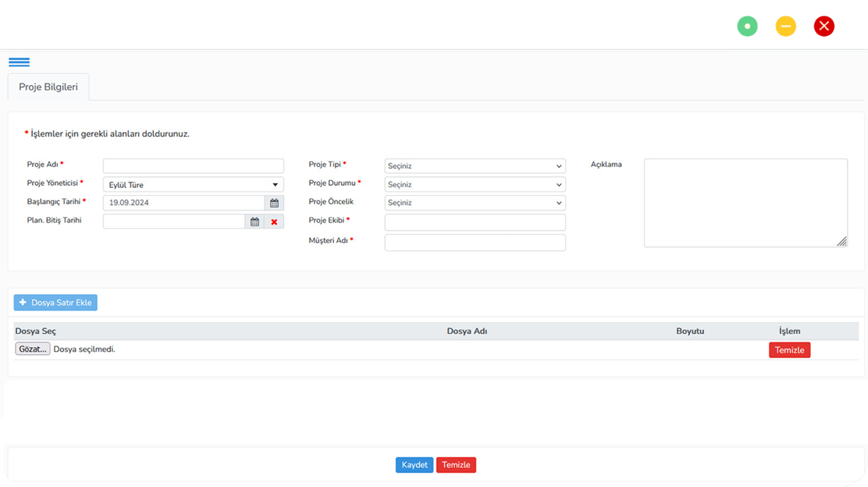Expand the Proje Yöneticisi dropdown
The width and height of the screenshot is (868, 487).
[x=193, y=185]
